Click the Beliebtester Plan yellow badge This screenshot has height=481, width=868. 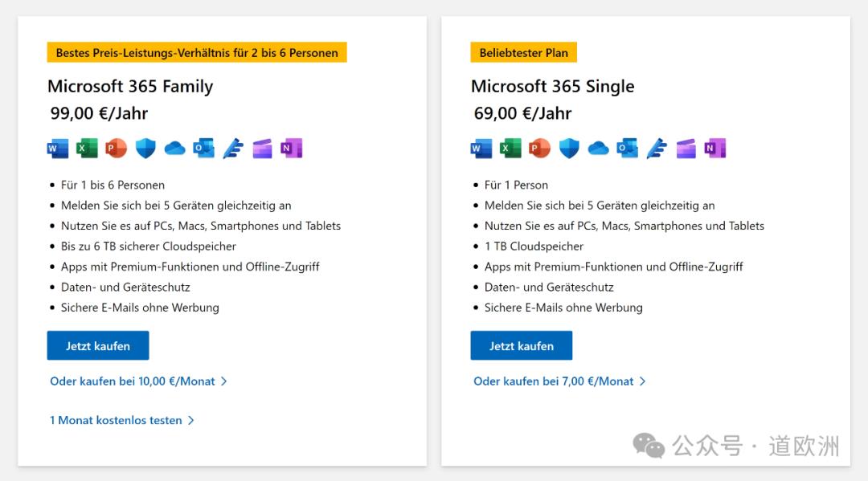coord(524,52)
